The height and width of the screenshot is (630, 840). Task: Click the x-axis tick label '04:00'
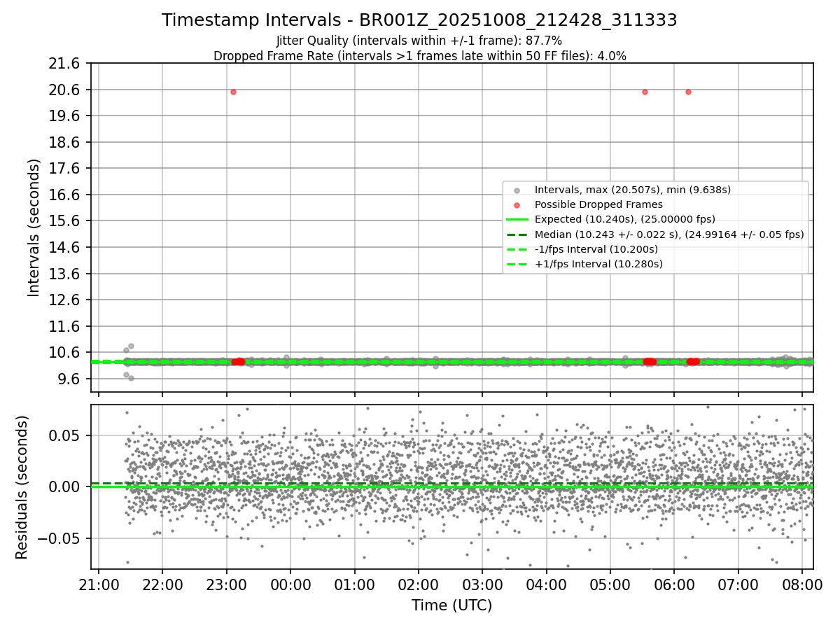pos(546,585)
